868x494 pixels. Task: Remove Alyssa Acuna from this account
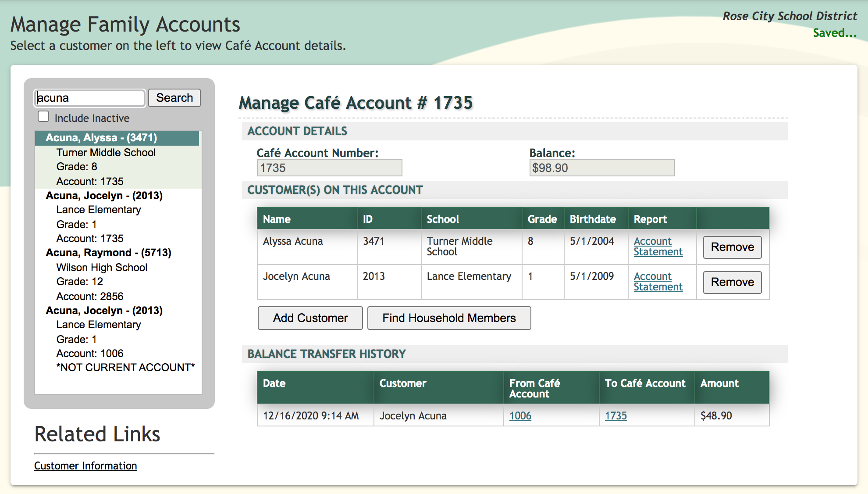(732, 247)
